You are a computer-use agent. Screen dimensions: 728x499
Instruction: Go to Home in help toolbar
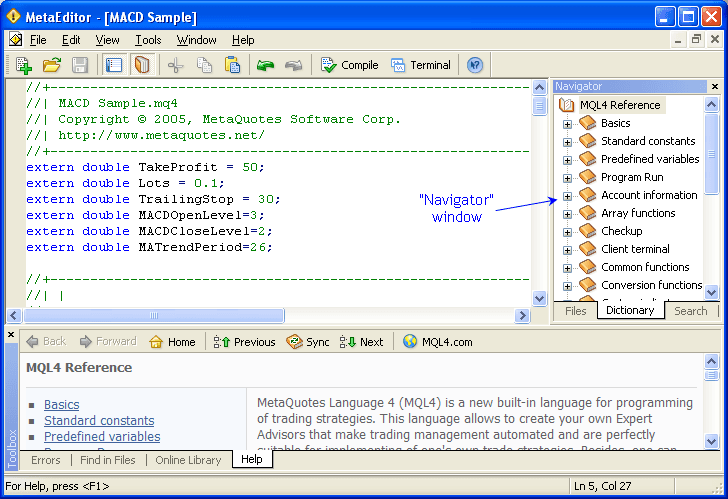(x=172, y=342)
